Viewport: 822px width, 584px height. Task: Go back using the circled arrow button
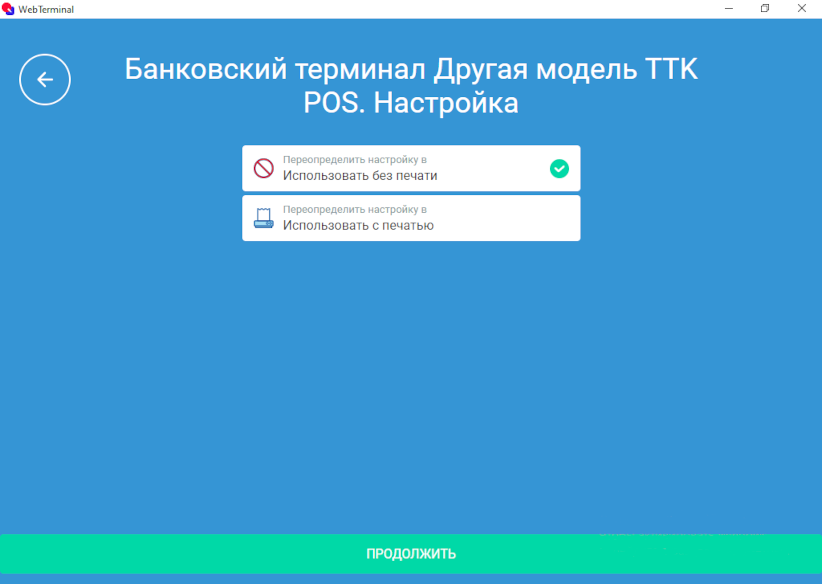[45, 80]
